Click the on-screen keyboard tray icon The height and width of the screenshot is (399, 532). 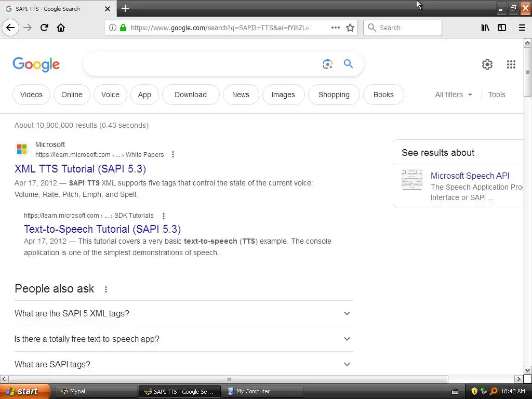[x=455, y=392]
